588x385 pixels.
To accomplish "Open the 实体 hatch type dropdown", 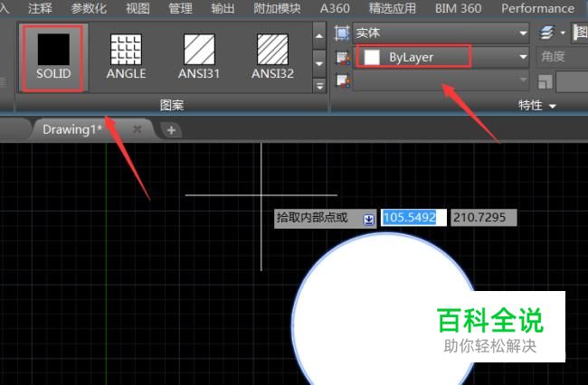I will point(441,33).
